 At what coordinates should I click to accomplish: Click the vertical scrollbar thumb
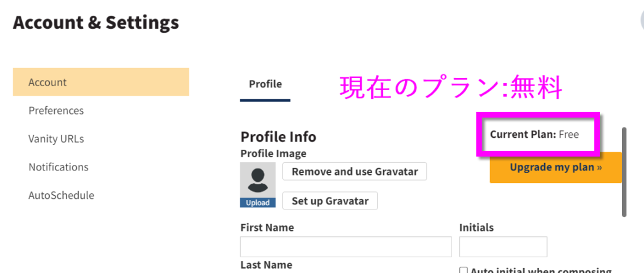tap(625, 172)
